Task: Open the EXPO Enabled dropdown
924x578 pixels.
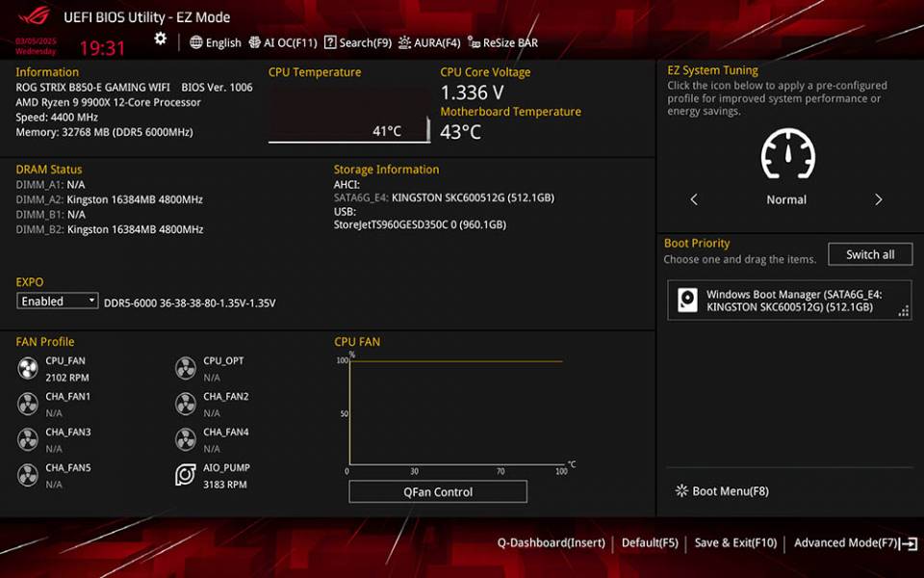Action: coord(57,301)
